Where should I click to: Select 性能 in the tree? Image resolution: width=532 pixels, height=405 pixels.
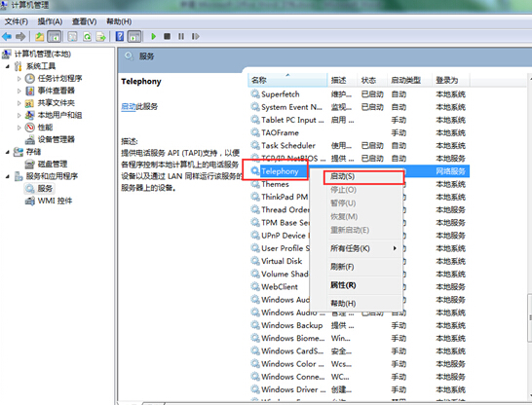(45, 128)
